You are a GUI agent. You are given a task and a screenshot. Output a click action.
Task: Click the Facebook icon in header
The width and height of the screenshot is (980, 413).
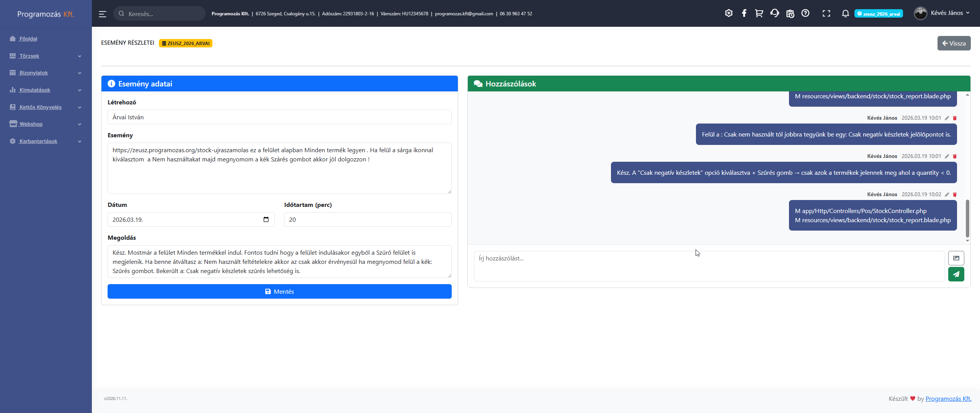click(x=744, y=13)
